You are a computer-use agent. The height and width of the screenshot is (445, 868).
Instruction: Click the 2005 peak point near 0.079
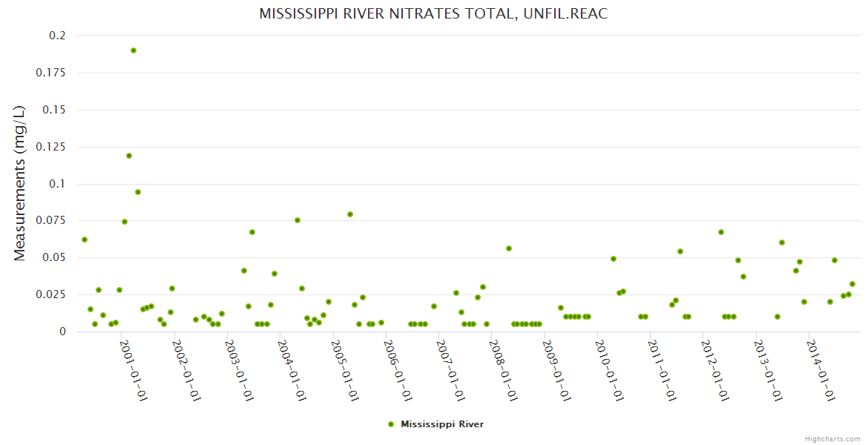pos(350,214)
